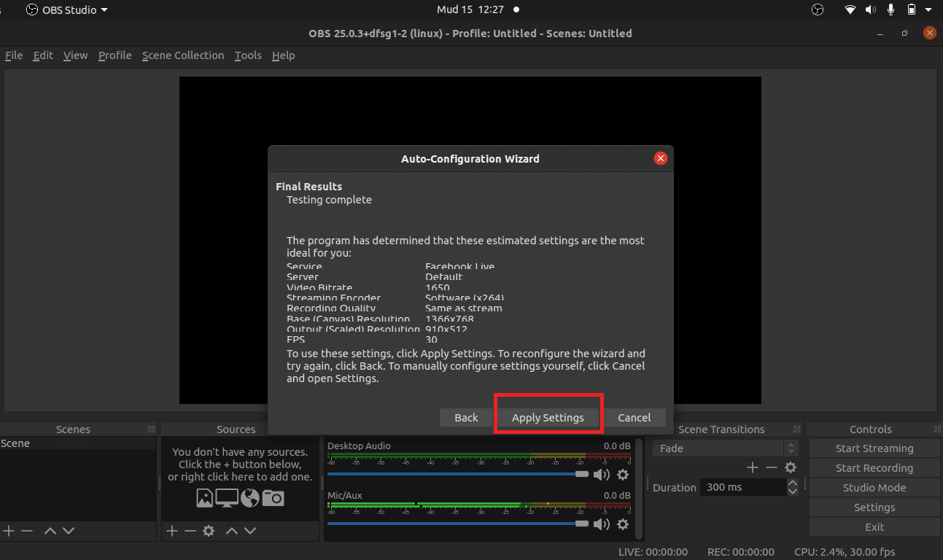This screenshot has height=560, width=943.
Task: Open the Profile menu
Action: (x=115, y=55)
